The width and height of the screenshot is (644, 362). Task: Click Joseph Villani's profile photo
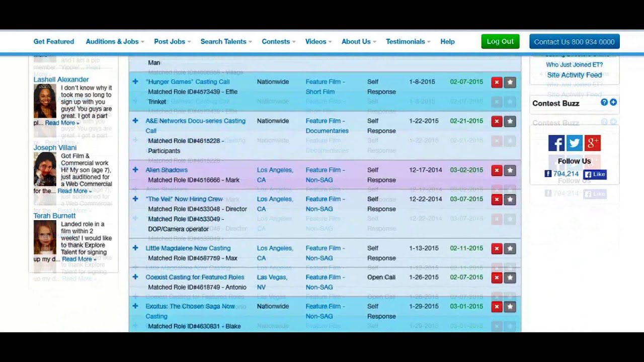pyautogui.click(x=45, y=169)
